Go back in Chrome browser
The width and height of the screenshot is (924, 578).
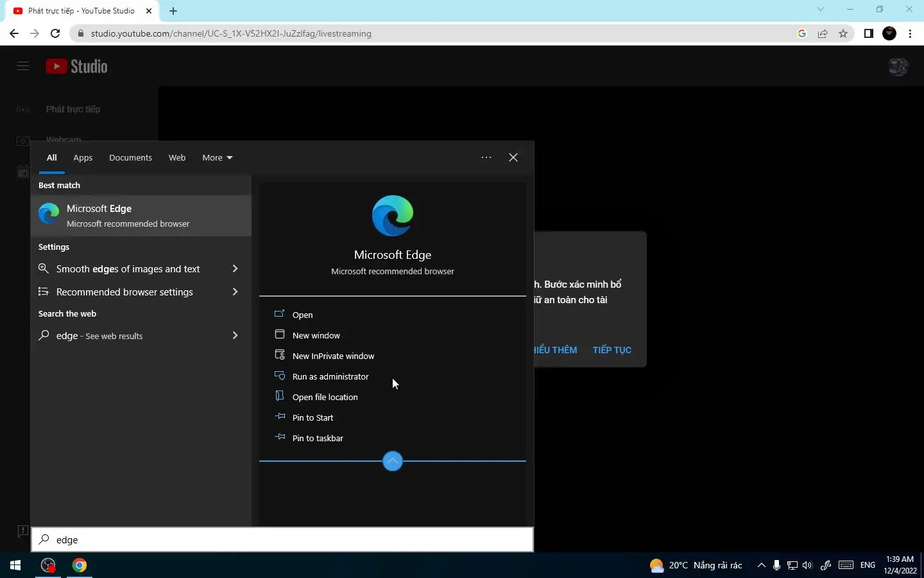(x=14, y=33)
